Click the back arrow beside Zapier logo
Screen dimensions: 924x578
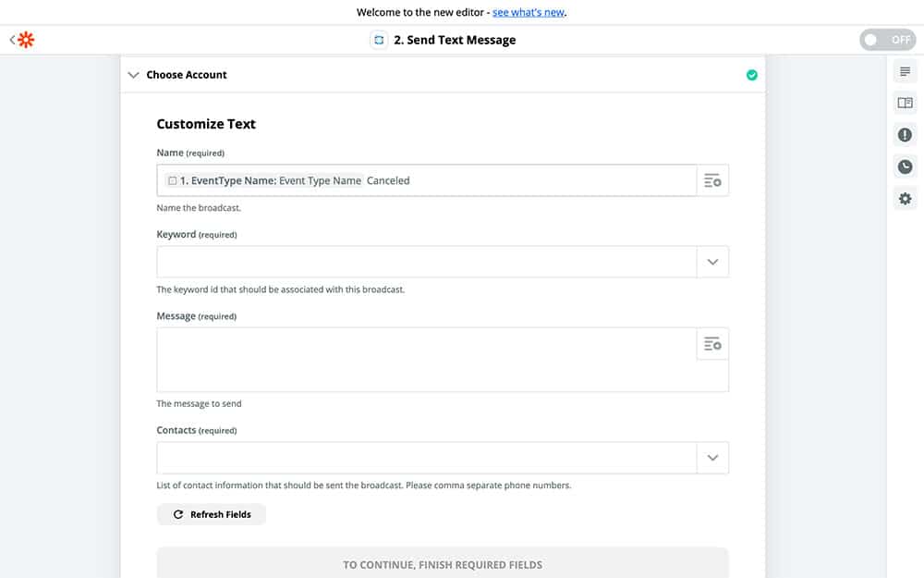click(x=12, y=40)
